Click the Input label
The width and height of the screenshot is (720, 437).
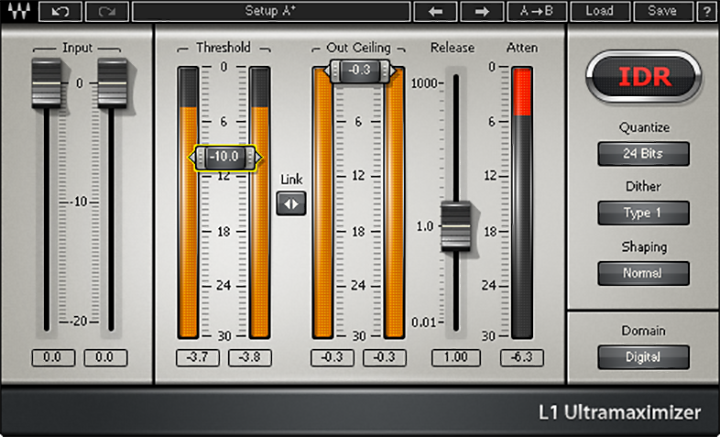coord(77,47)
